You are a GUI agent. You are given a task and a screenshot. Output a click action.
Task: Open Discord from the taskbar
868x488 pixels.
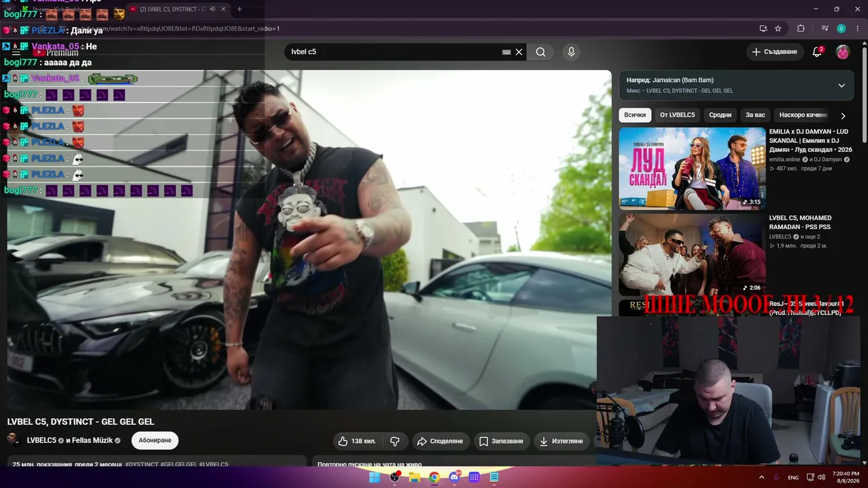(454, 477)
